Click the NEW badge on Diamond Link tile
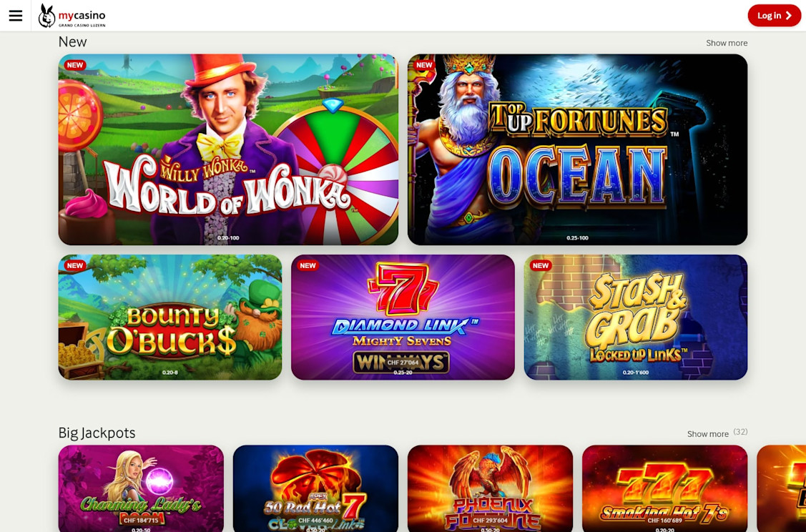This screenshot has height=532, width=806. (x=308, y=266)
